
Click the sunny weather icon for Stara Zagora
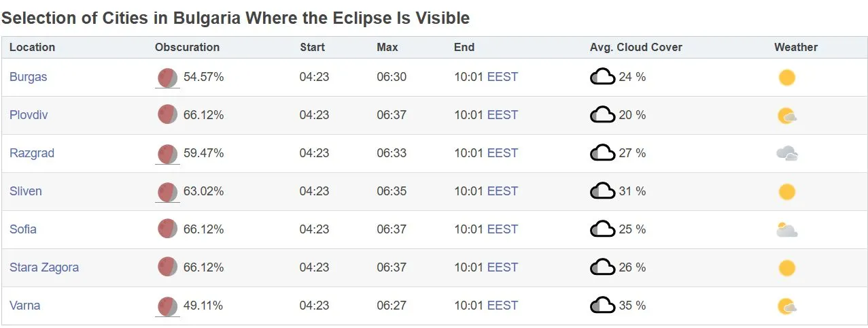coord(786,268)
